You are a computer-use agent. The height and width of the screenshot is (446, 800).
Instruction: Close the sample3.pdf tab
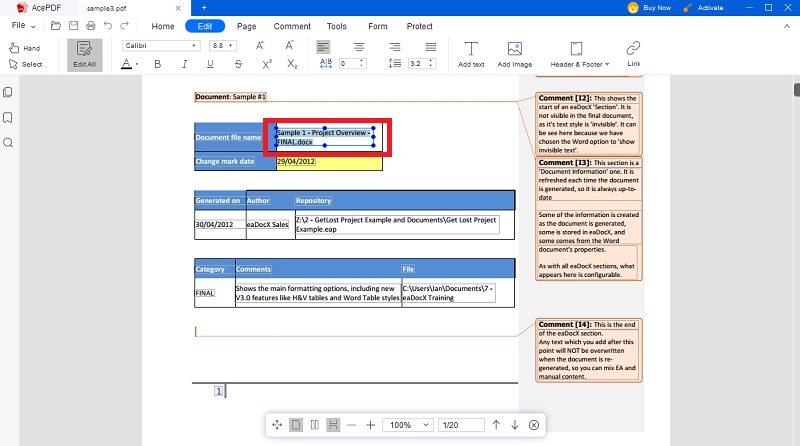click(178, 8)
